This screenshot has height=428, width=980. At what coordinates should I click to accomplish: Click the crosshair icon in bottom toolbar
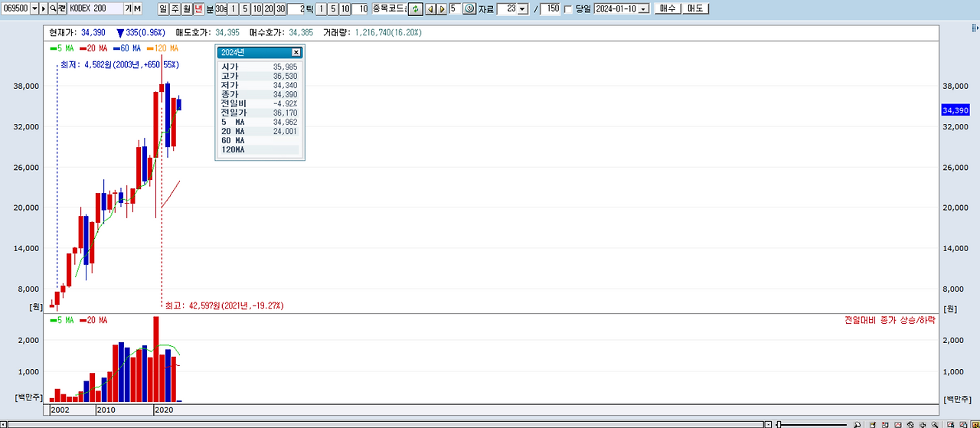[x=923, y=424]
